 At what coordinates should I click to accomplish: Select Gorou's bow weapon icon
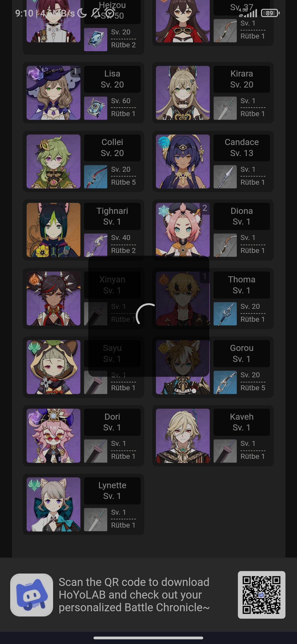[x=225, y=382]
